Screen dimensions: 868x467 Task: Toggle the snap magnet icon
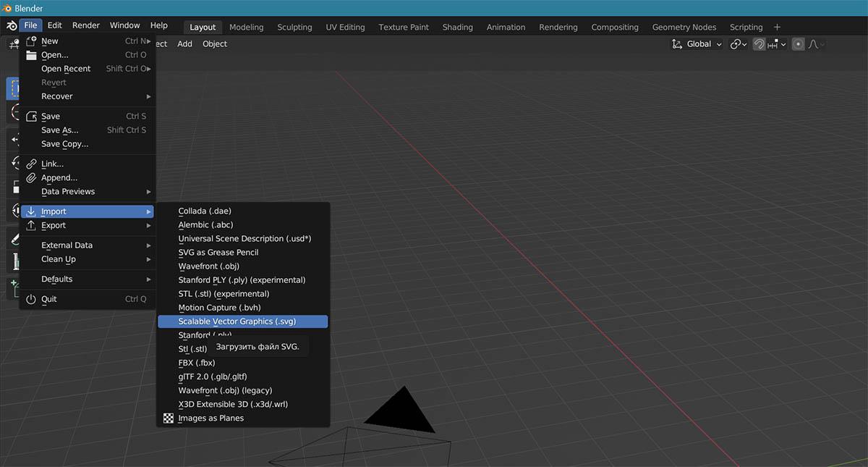(x=759, y=44)
